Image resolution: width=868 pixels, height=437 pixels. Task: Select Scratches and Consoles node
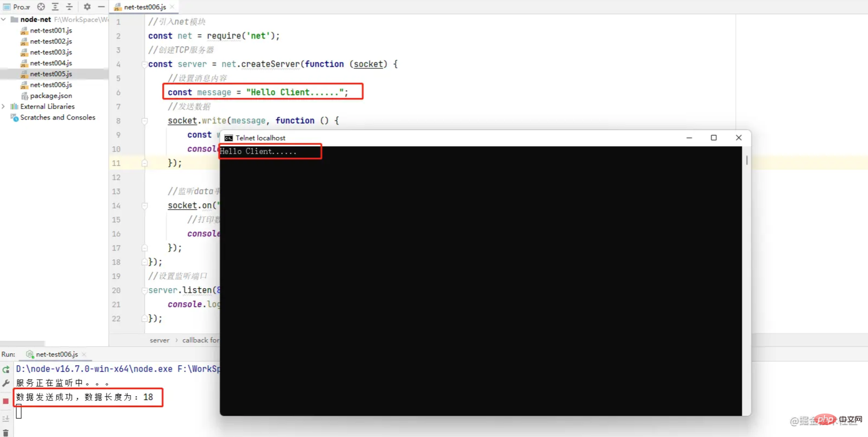(58, 117)
